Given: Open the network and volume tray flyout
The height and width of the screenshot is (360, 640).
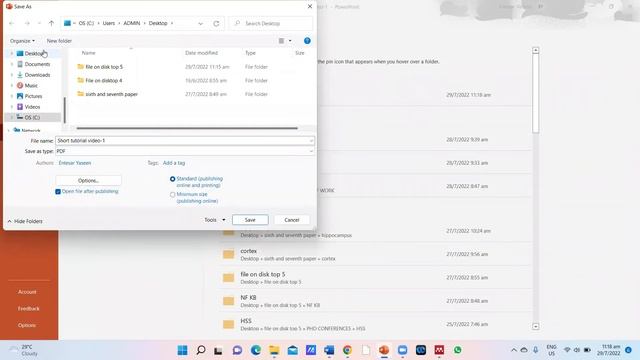Looking at the screenshot, I should point(577,350).
